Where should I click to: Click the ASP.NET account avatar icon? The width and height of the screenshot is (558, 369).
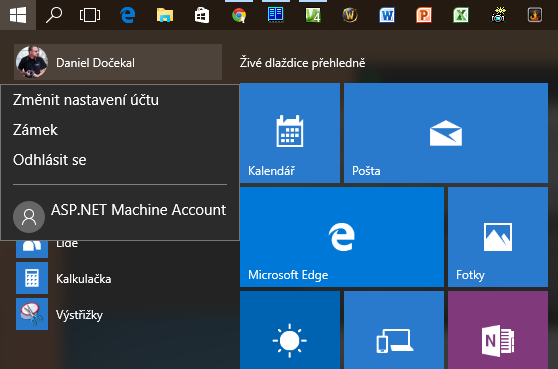tap(29, 217)
